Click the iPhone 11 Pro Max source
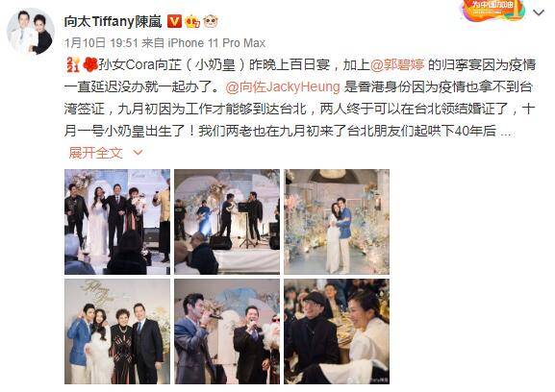Screen dimensions: 555x392 tap(216, 43)
